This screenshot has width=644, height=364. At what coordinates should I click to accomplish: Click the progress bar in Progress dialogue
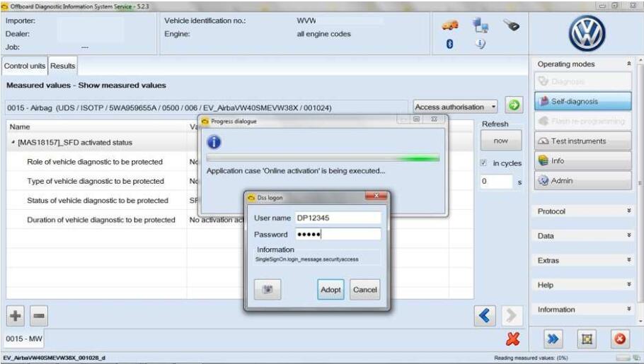tap(323, 158)
